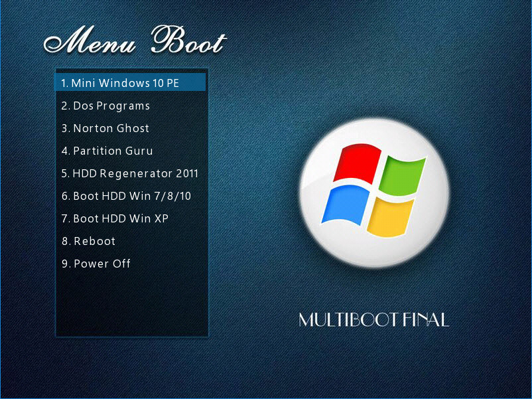The height and width of the screenshot is (399, 532).
Task: Select Boot HDD Win XP option
Action: click(115, 218)
